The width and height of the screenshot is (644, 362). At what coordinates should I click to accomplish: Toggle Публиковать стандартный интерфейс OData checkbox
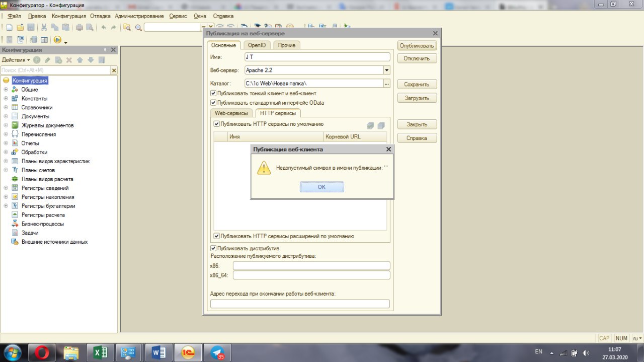[x=214, y=103]
